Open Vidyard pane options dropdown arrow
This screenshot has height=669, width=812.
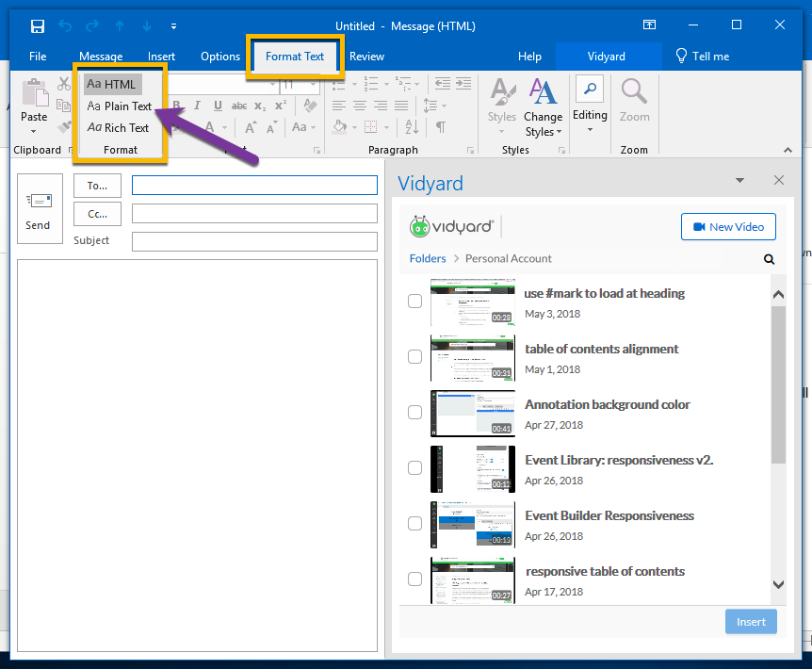coord(739,180)
